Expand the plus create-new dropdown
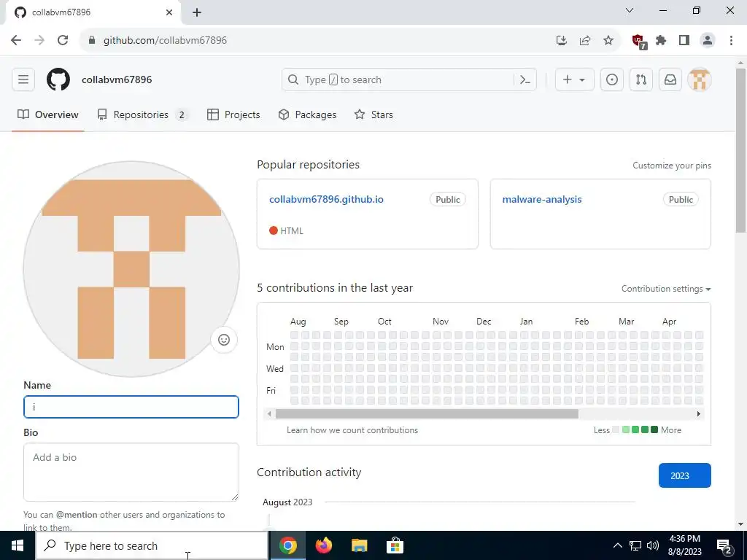The width and height of the screenshot is (747, 560). (574, 79)
